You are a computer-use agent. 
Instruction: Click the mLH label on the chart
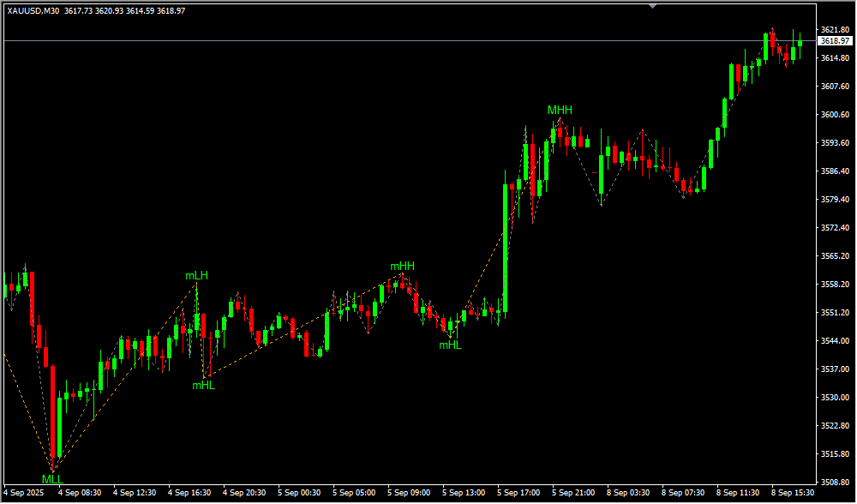pyautogui.click(x=197, y=275)
